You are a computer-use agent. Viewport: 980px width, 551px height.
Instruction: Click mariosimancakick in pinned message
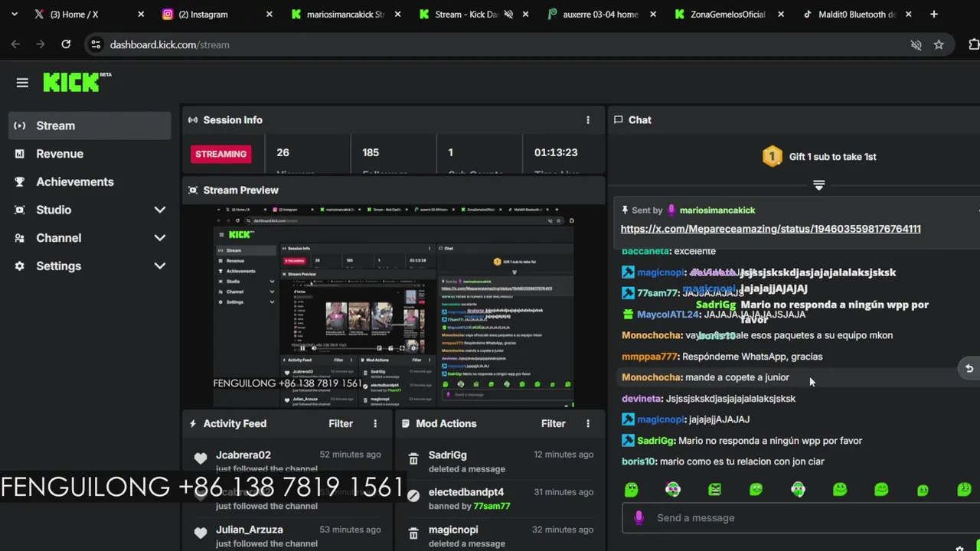point(717,210)
